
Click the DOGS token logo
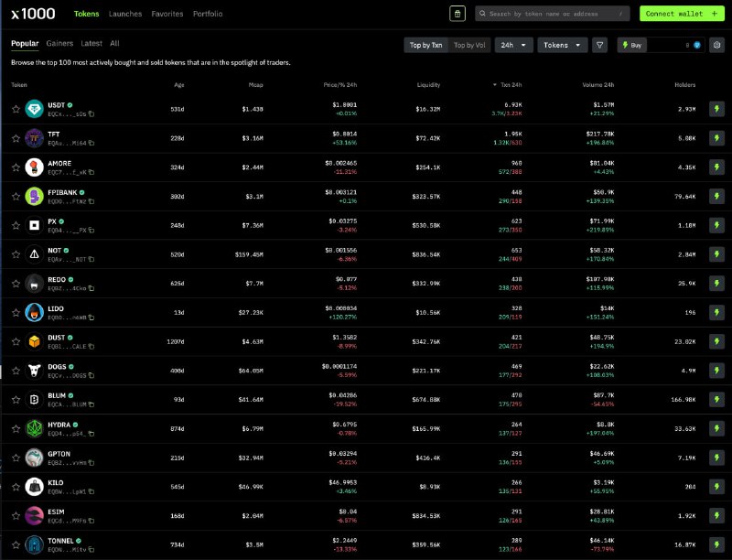click(34, 371)
